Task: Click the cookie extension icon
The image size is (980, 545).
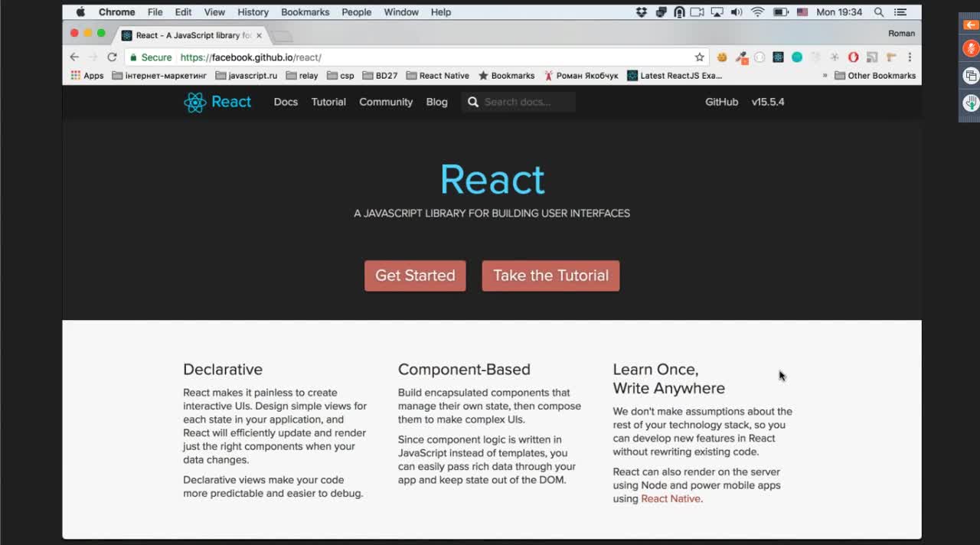Action: (x=721, y=57)
